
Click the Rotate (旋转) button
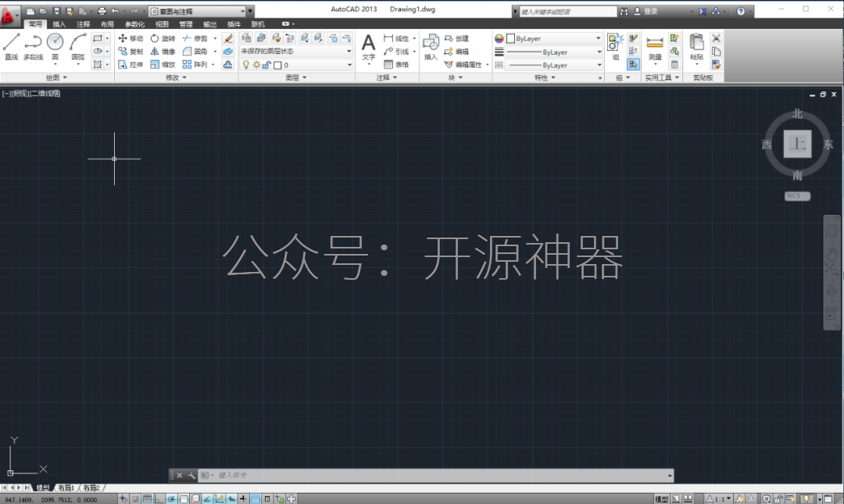[163, 38]
